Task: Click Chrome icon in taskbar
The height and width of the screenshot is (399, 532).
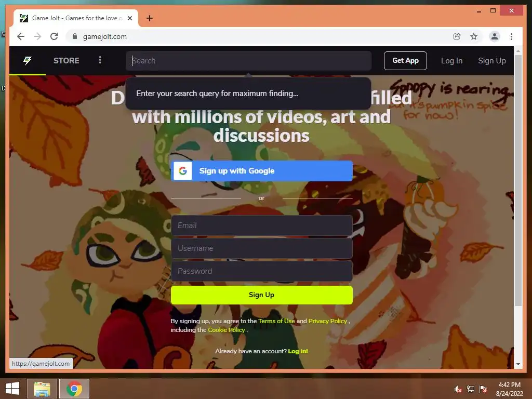Action: tap(74, 389)
